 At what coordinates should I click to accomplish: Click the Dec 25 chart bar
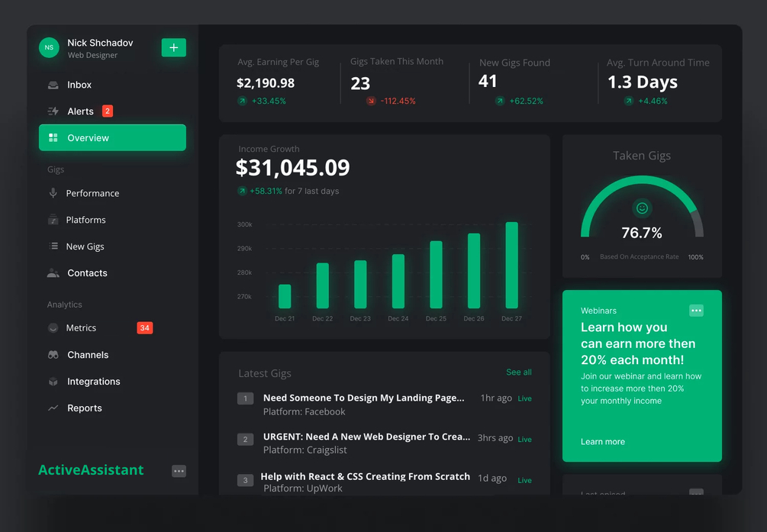pyautogui.click(x=436, y=275)
